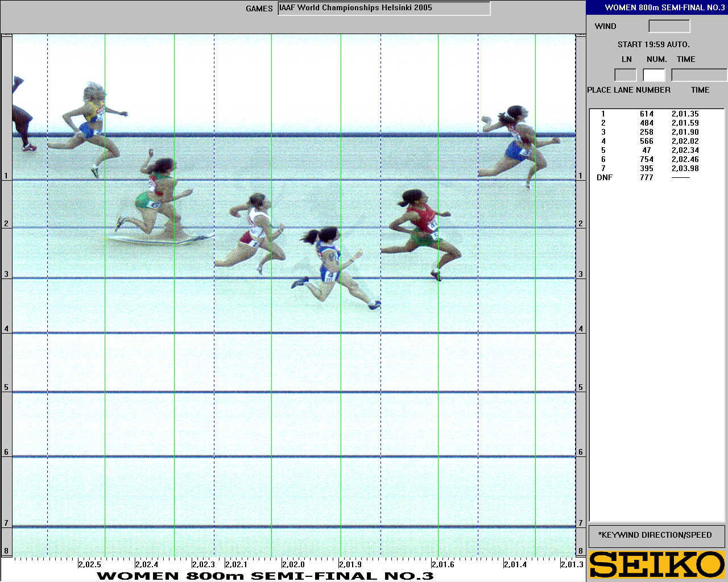Select result row for number 484

(x=647, y=123)
